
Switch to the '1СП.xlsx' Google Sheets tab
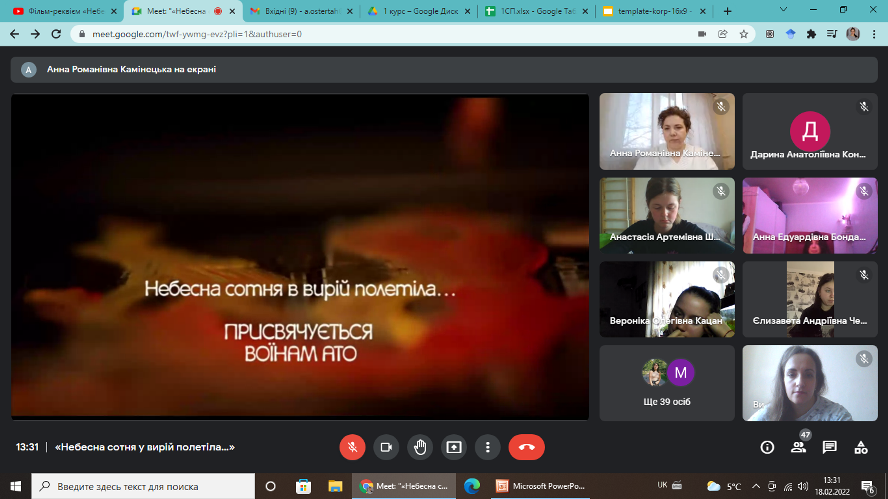tap(536, 11)
